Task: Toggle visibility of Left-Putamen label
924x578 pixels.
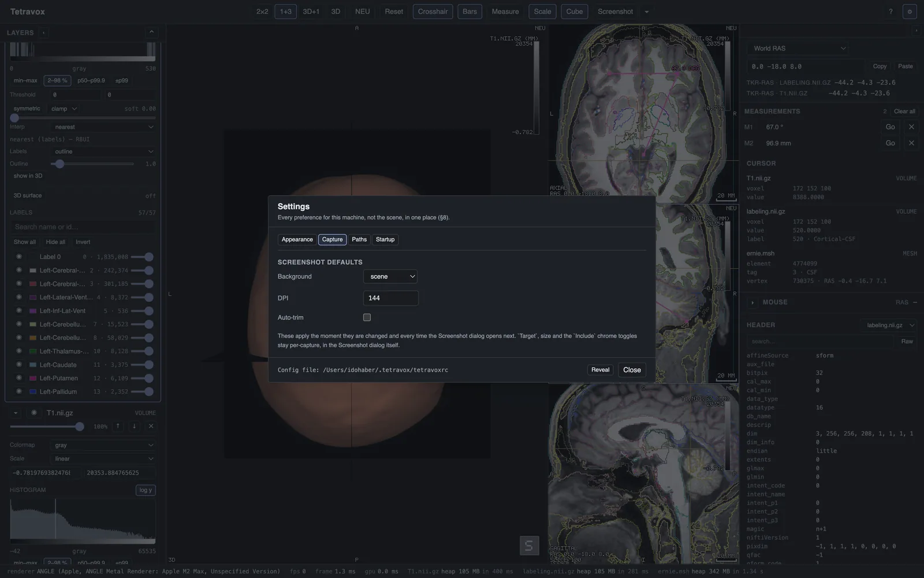Action: tap(19, 378)
